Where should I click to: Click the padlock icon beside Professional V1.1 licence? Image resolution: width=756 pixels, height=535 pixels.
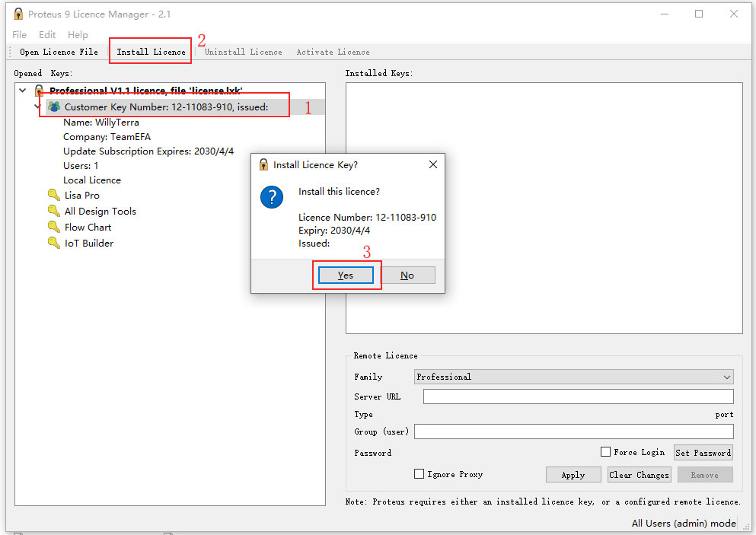[x=39, y=90]
